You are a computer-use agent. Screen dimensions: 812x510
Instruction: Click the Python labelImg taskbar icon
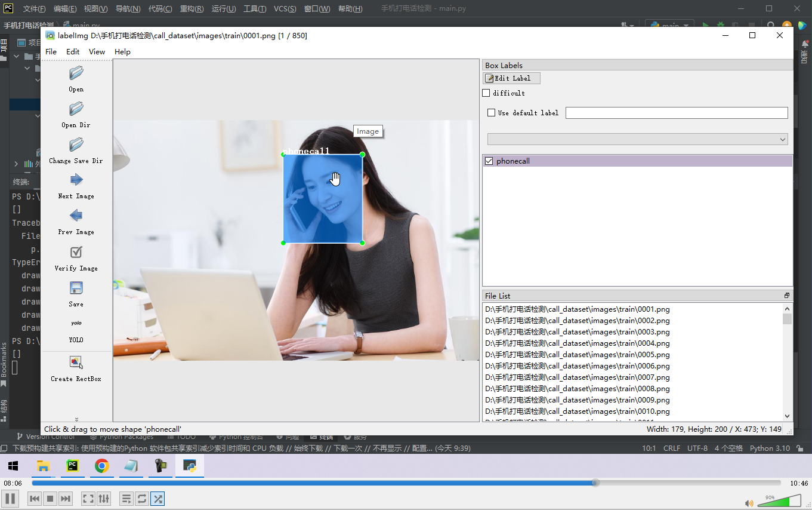[190, 466]
